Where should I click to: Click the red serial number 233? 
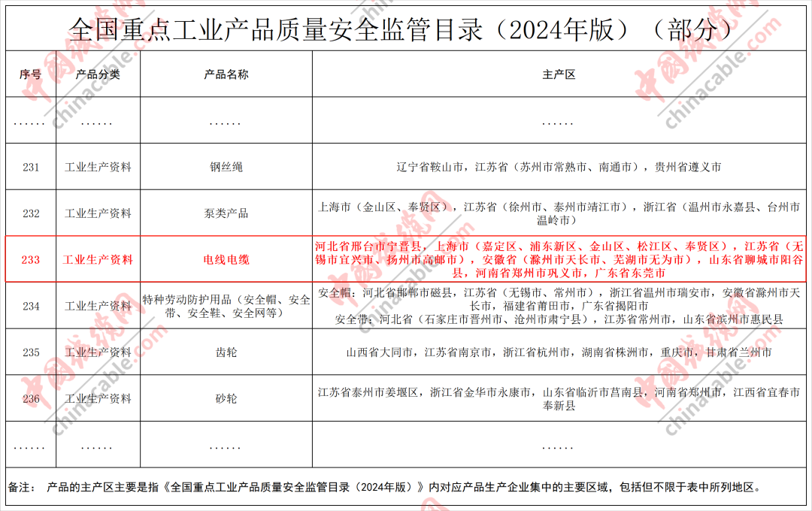31,260
